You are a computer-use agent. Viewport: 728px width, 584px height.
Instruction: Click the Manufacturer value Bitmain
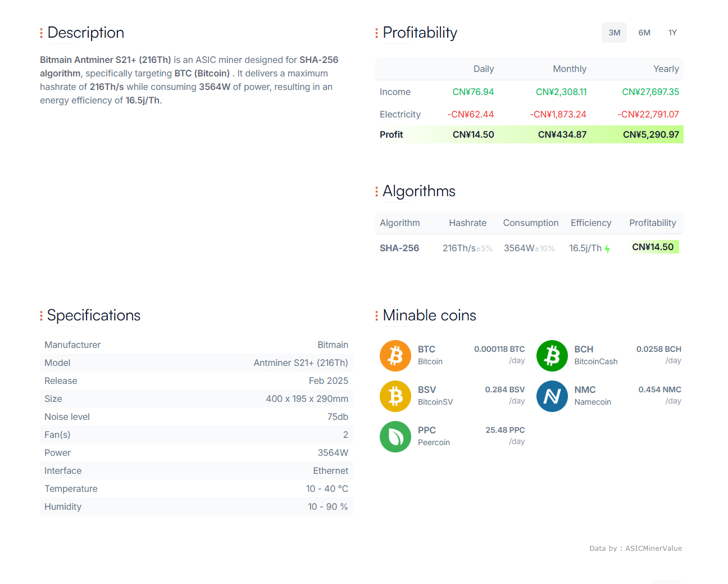(333, 345)
